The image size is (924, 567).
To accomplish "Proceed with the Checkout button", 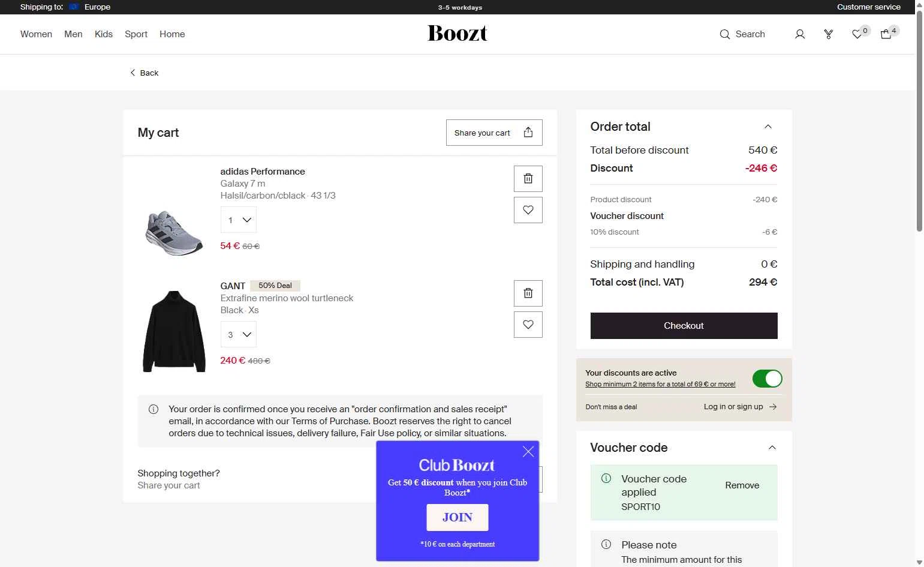I will tap(684, 326).
